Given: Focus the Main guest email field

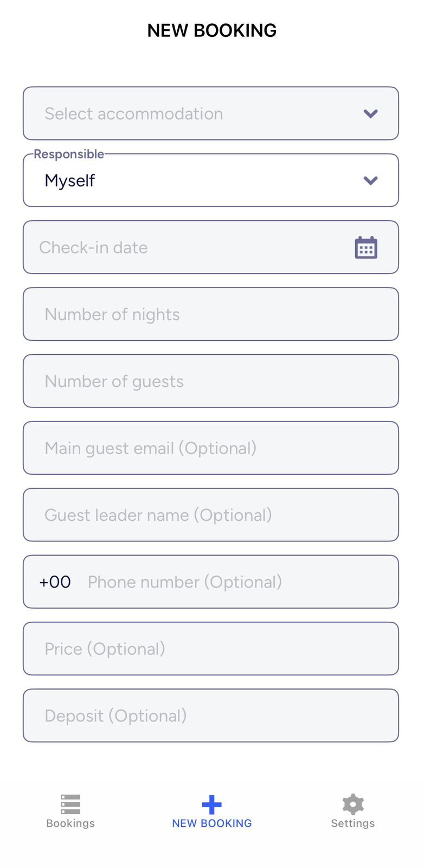Looking at the screenshot, I should tap(210, 448).
